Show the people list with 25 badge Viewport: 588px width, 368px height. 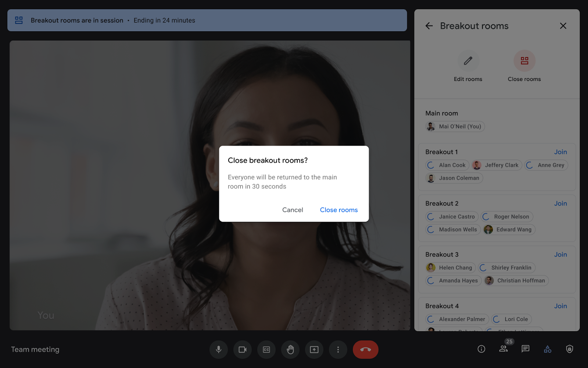click(504, 348)
